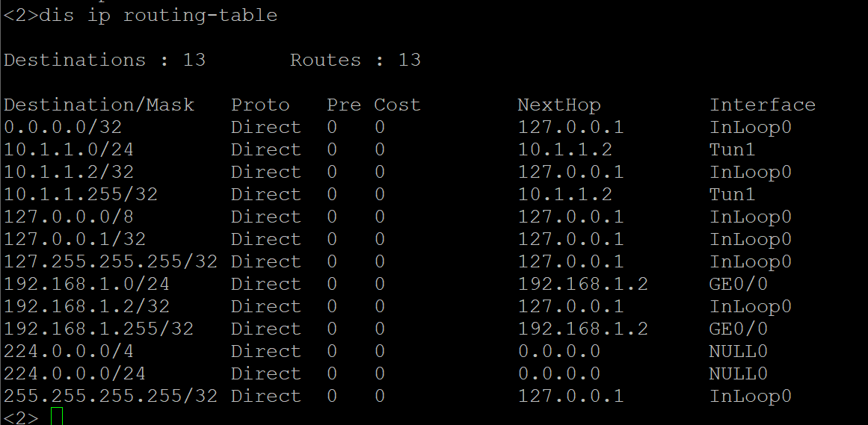Click the NextHop column header

click(558, 105)
